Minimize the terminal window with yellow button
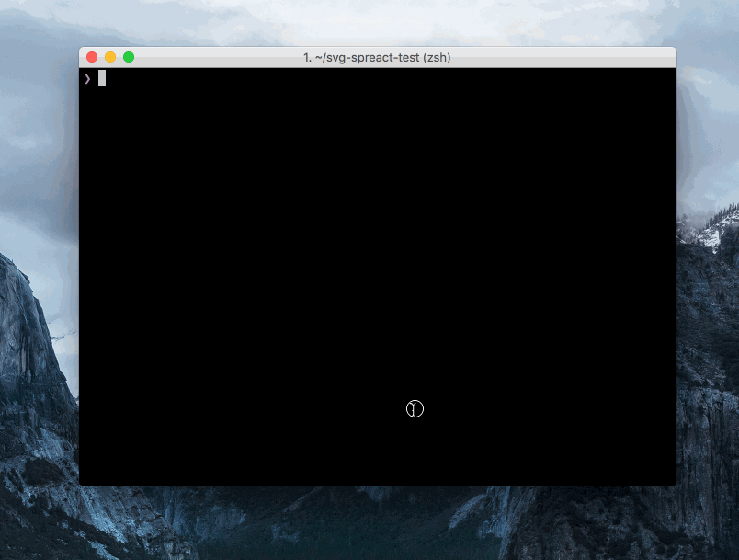 110,57
